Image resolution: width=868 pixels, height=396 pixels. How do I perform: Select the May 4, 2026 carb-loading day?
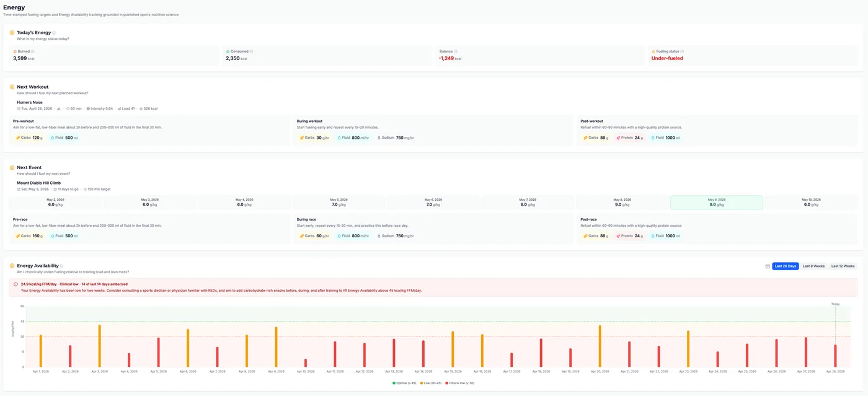pyautogui.click(x=244, y=202)
